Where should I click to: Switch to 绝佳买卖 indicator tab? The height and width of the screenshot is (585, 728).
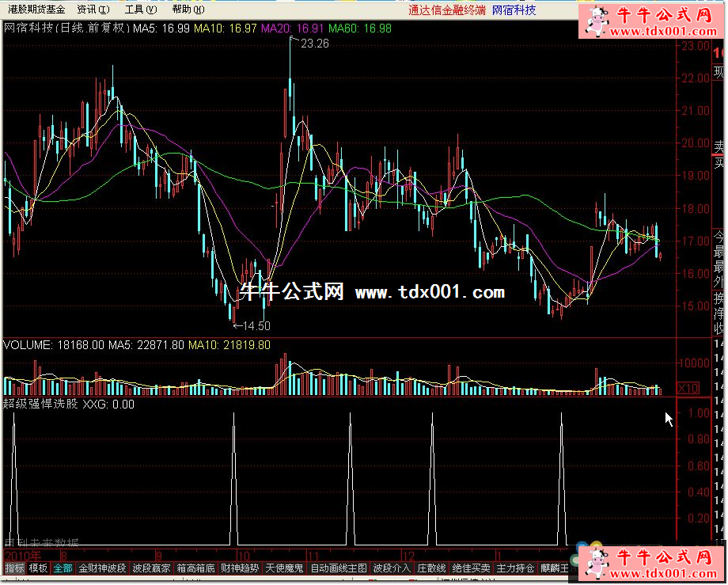point(471,568)
